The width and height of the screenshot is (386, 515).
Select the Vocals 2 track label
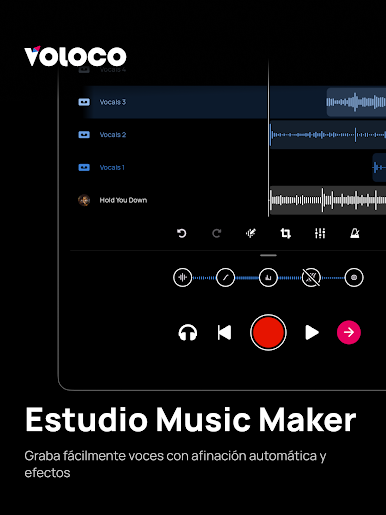(113, 135)
